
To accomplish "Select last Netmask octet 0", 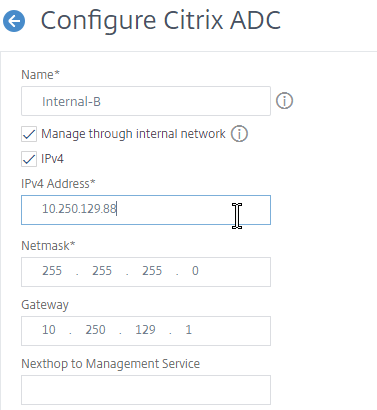I will point(195,271).
